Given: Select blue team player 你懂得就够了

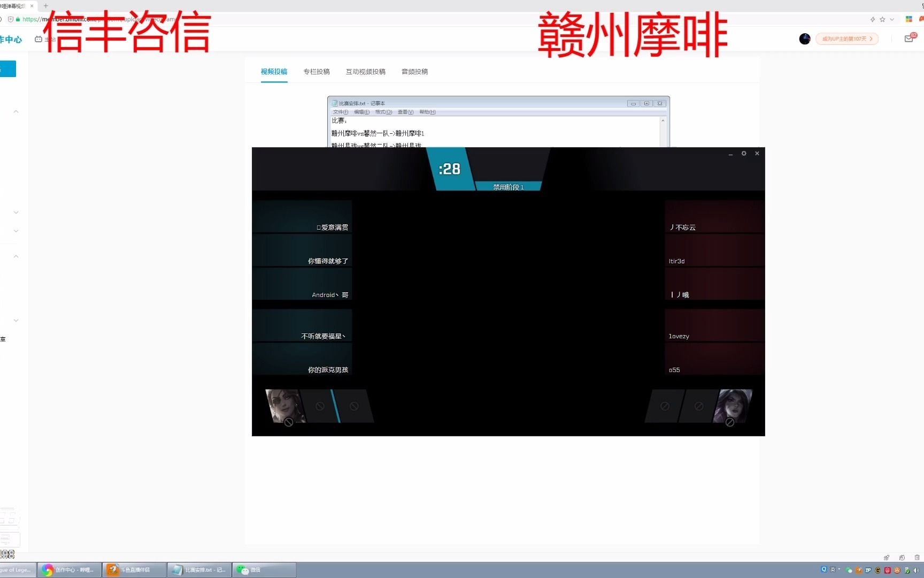Looking at the screenshot, I should click(x=302, y=250).
